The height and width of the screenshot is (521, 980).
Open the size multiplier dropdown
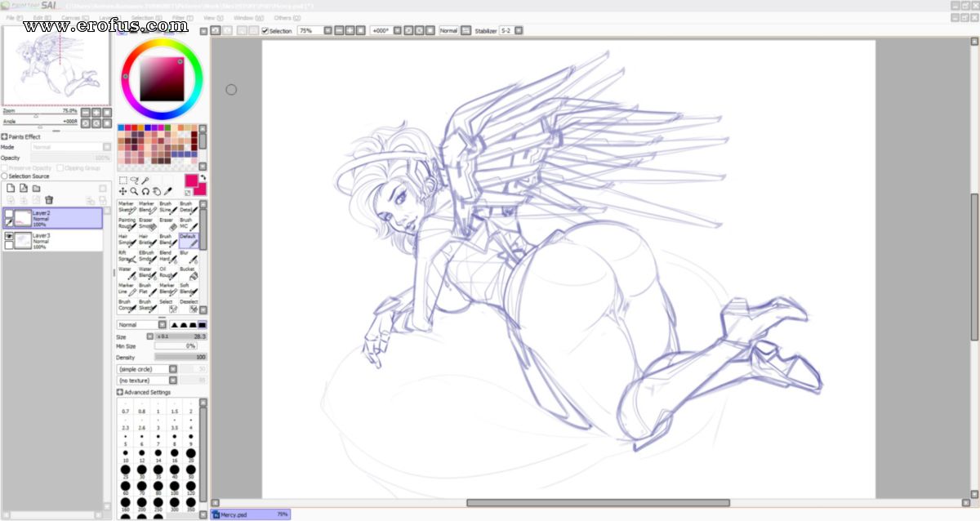coord(150,336)
